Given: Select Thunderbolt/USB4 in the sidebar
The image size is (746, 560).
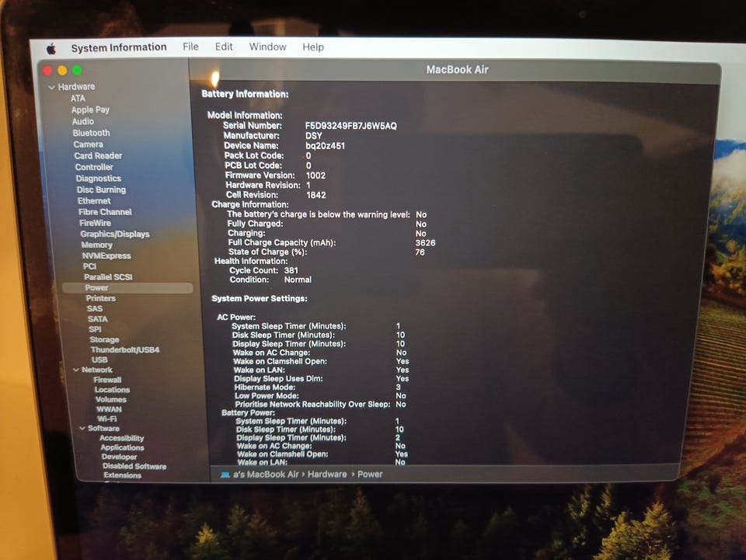Looking at the screenshot, I should [125, 350].
